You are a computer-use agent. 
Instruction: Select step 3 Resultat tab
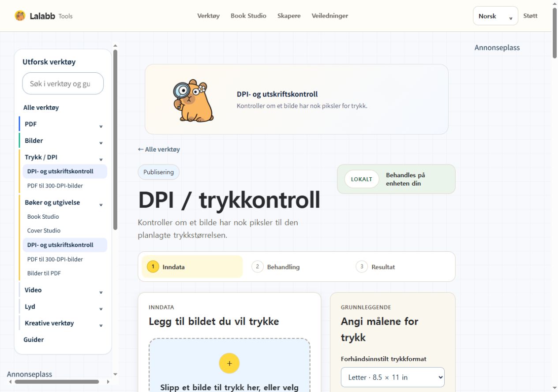(401, 267)
